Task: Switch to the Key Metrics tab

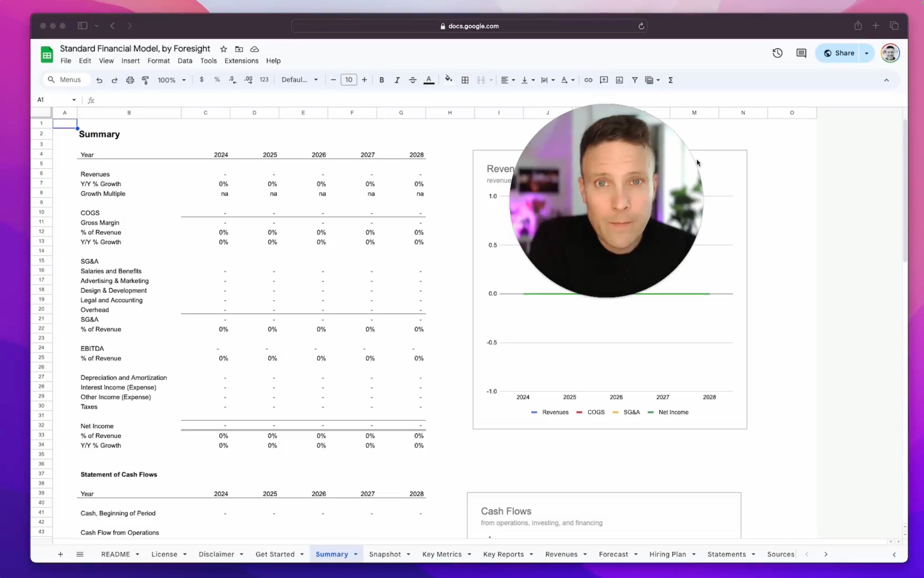Action: [x=442, y=554]
